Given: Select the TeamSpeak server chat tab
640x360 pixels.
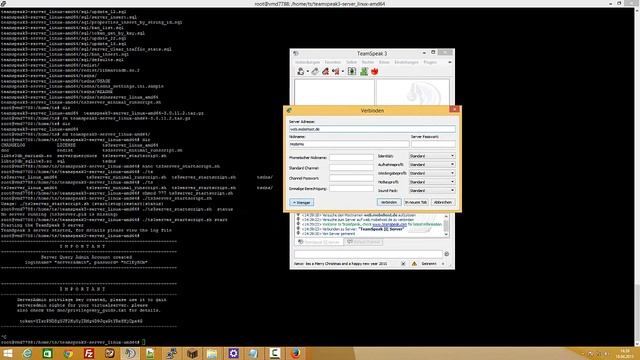Looking at the screenshot, I should (319, 242).
